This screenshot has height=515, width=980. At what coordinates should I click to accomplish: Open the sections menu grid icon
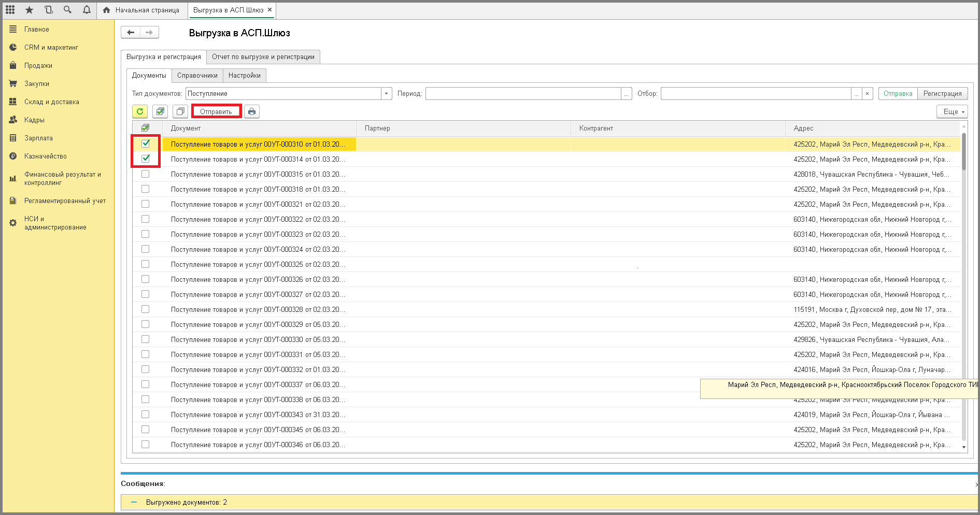pyautogui.click(x=10, y=10)
